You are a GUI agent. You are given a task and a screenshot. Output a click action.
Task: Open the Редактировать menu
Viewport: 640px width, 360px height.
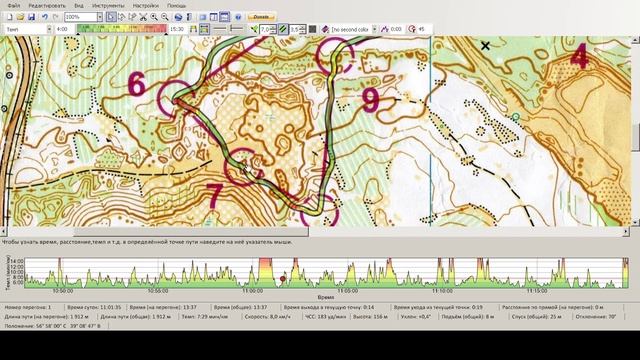tap(47, 6)
